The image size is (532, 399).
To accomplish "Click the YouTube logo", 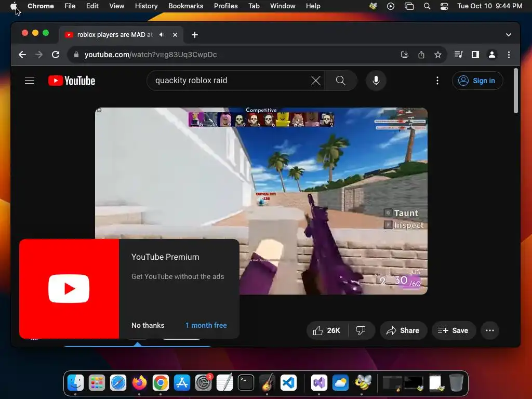I will (72, 81).
